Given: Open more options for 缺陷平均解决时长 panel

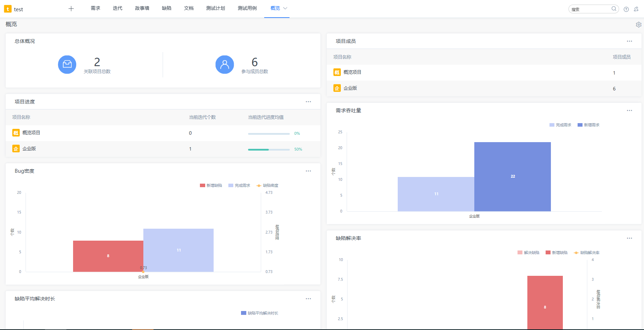Looking at the screenshot, I should tap(308, 299).
